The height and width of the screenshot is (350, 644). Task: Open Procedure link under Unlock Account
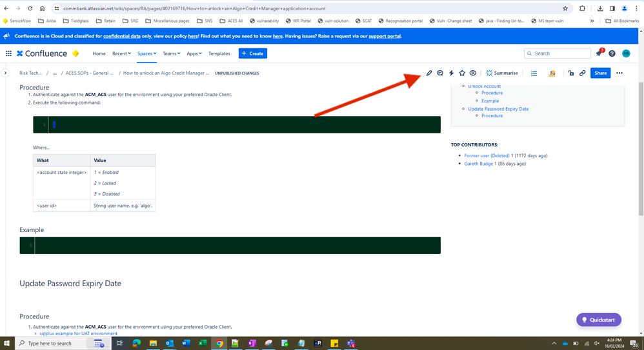pyautogui.click(x=492, y=93)
